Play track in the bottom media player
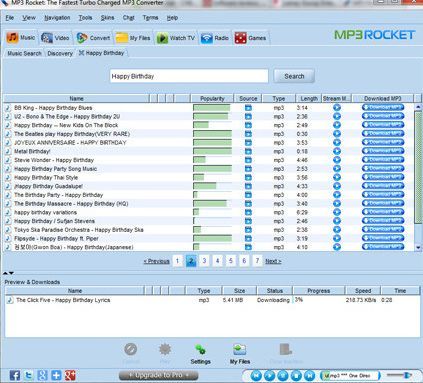The width and height of the screenshot is (423, 383). click(x=269, y=376)
